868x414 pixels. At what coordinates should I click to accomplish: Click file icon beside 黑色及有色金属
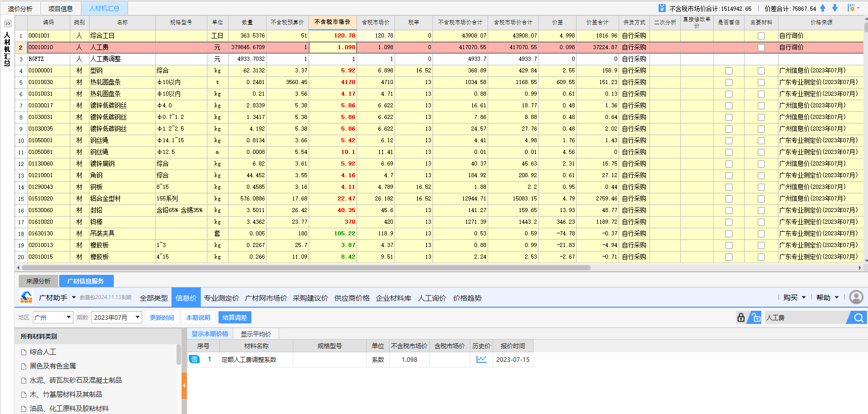click(x=24, y=366)
